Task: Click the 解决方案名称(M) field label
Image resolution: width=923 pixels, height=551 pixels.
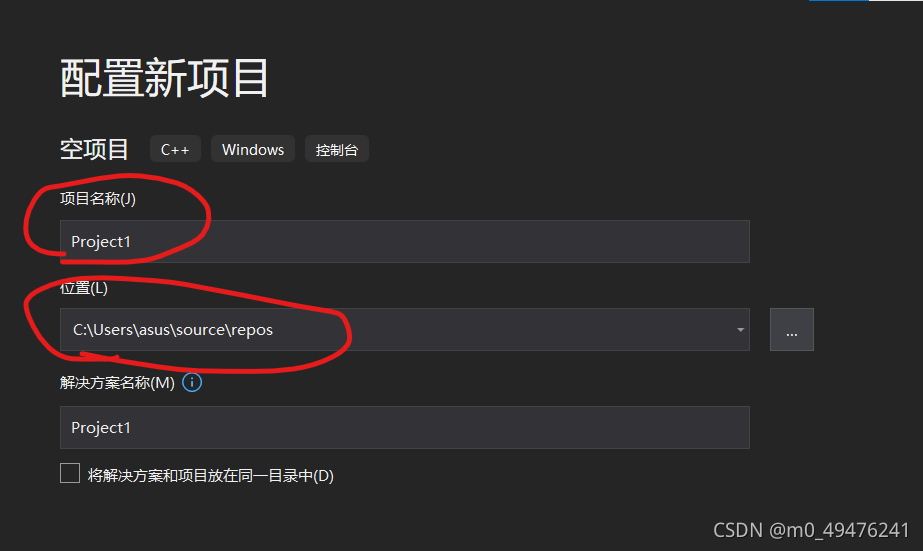Action: pyautogui.click(x=117, y=383)
